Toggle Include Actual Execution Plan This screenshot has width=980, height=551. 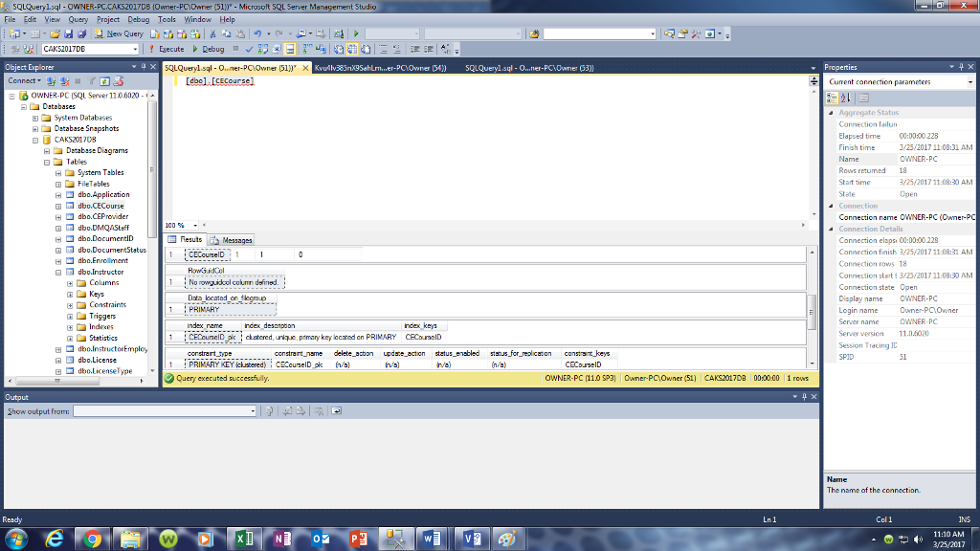tap(305, 47)
